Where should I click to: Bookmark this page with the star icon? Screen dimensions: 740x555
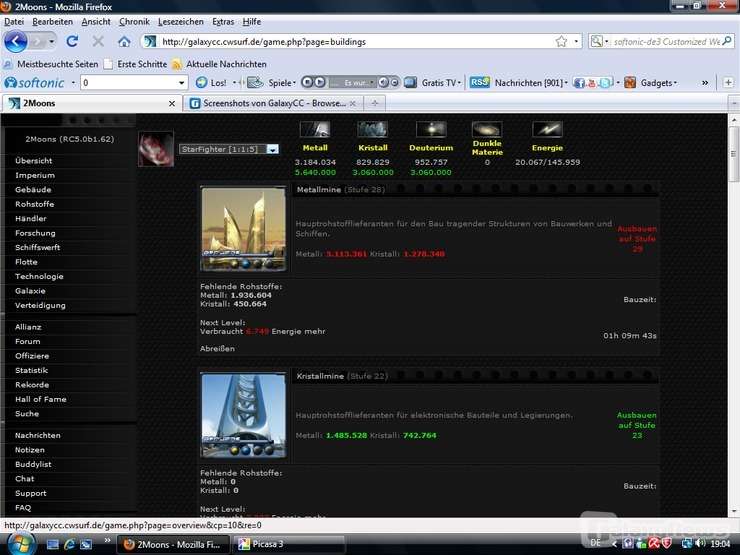(561, 42)
